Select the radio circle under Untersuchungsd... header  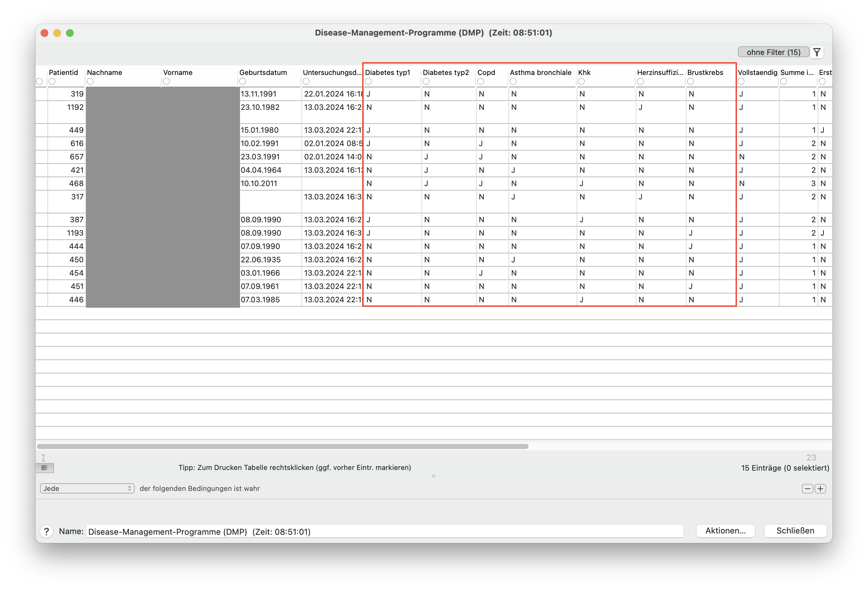[306, 82]
